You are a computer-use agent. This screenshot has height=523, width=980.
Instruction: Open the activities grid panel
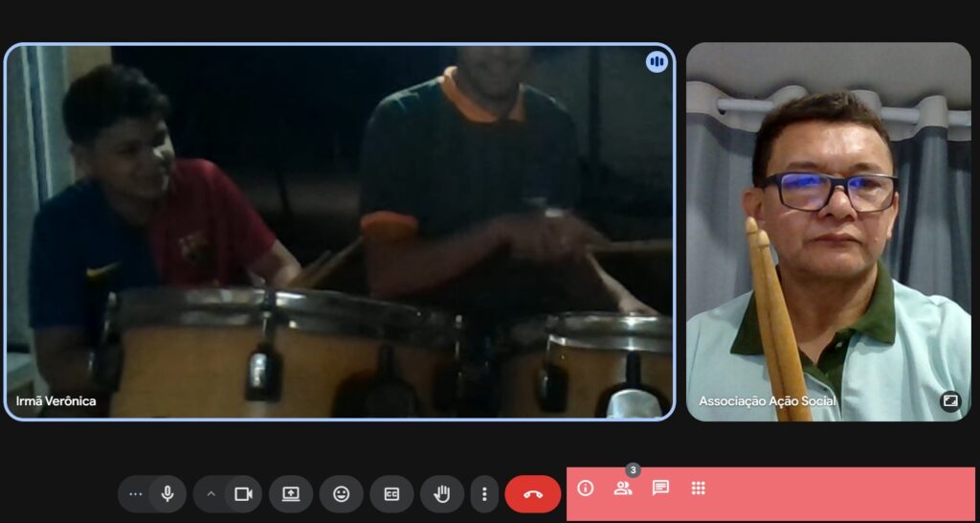pos(699,489)
